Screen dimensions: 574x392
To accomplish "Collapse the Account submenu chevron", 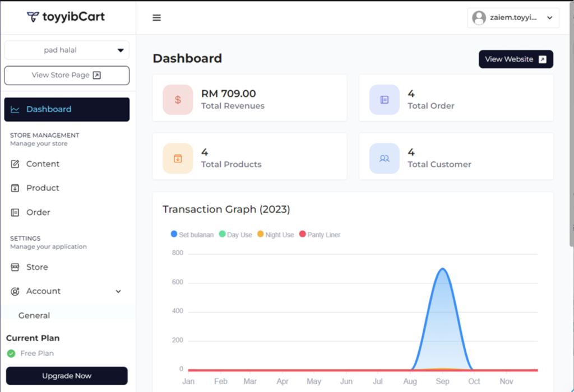I will click(x=118, y=291).
